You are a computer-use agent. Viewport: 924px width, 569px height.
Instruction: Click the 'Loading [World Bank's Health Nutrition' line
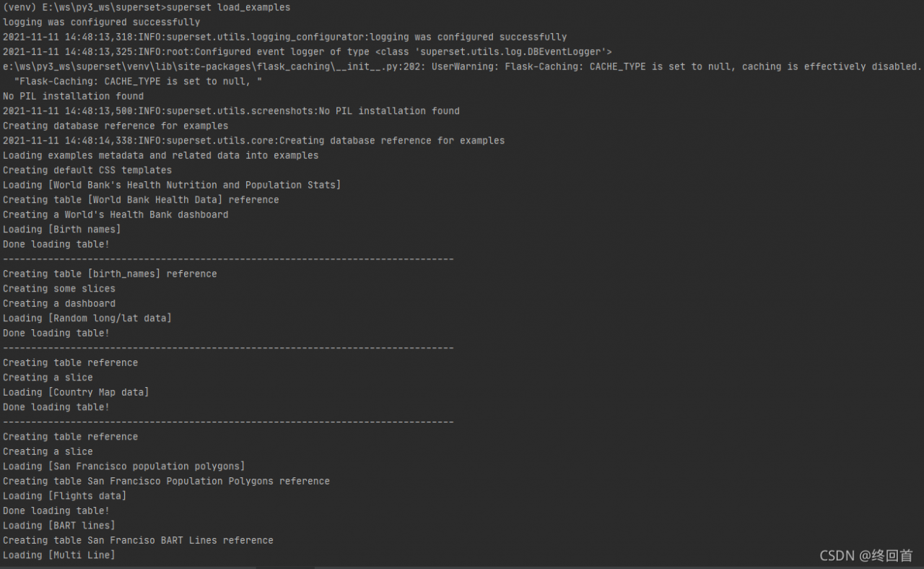point(172,185)
